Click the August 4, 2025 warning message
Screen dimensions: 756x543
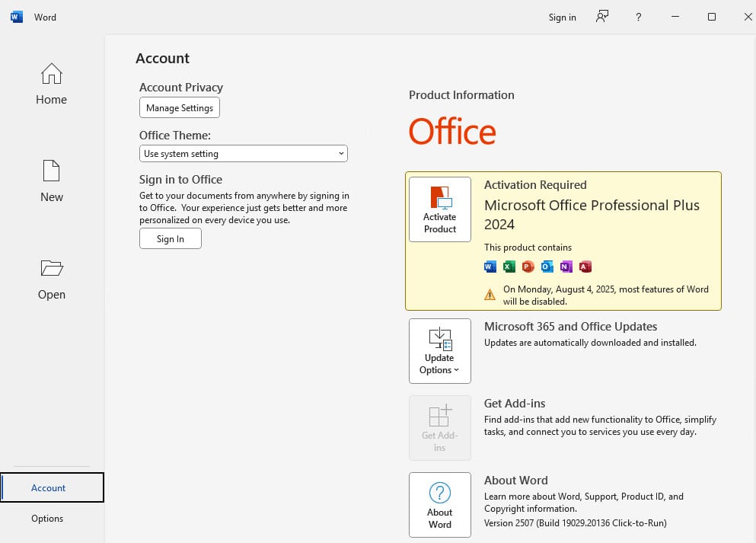pos(605,295)
